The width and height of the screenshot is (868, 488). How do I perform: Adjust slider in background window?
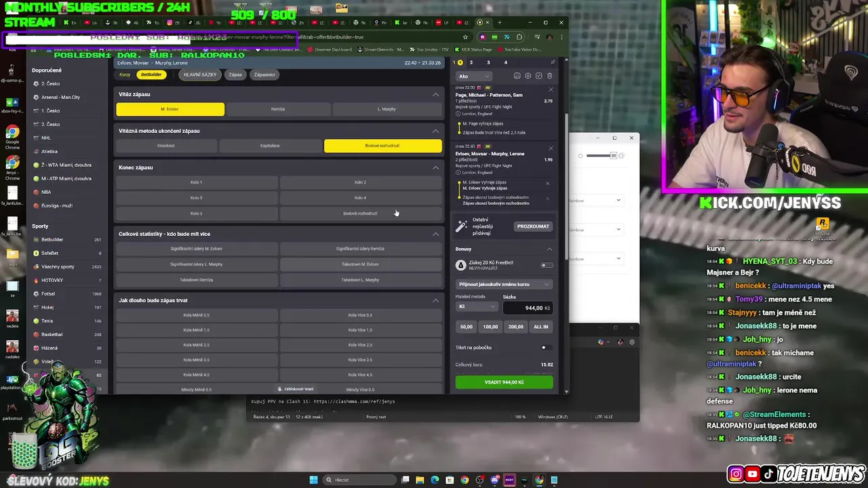[613, 156]
